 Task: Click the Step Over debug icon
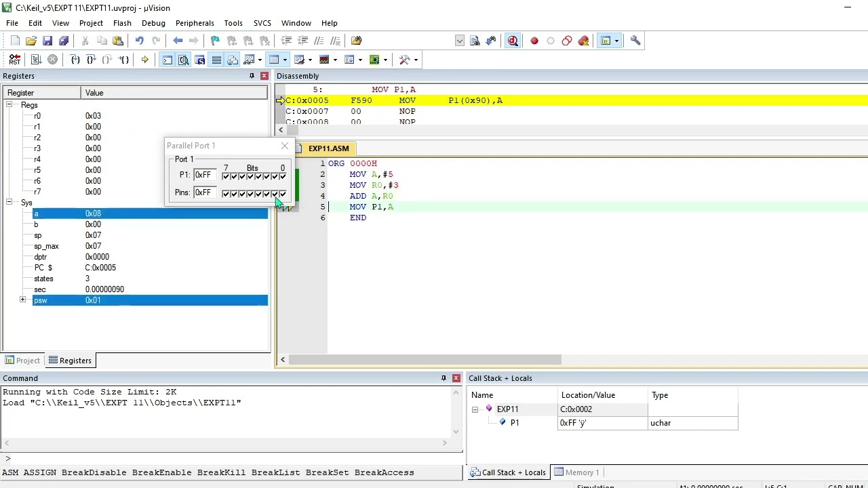tap(91, 60)
